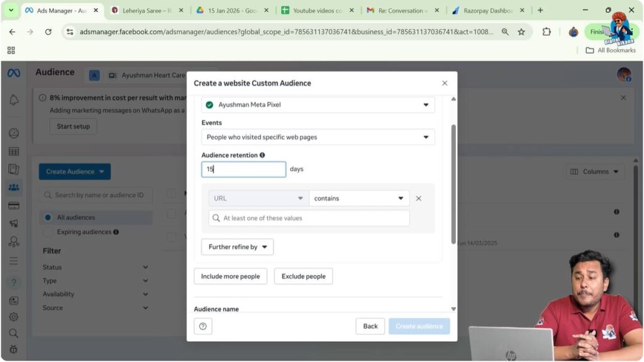This screenshot has width=644, height=362.
Task: Click the Audience retention info icon
Action: click(x=262, y=155)
